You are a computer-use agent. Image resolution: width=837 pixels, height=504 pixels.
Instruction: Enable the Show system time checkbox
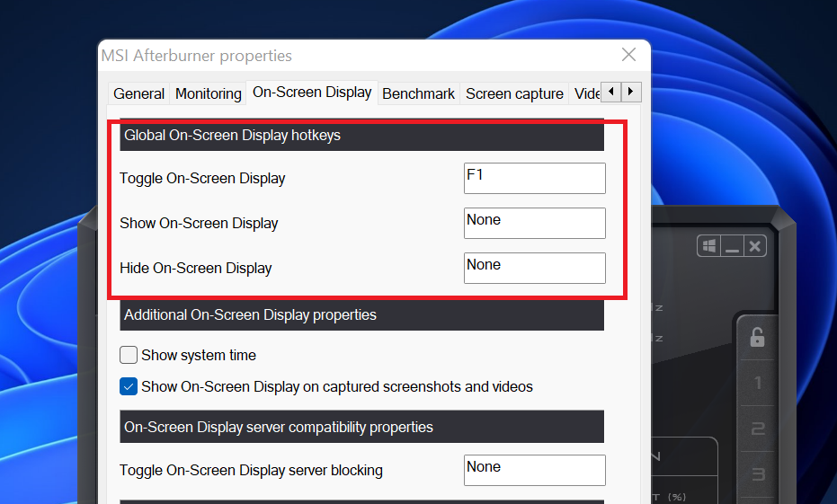pyautogui.click(x=128, y=355)
